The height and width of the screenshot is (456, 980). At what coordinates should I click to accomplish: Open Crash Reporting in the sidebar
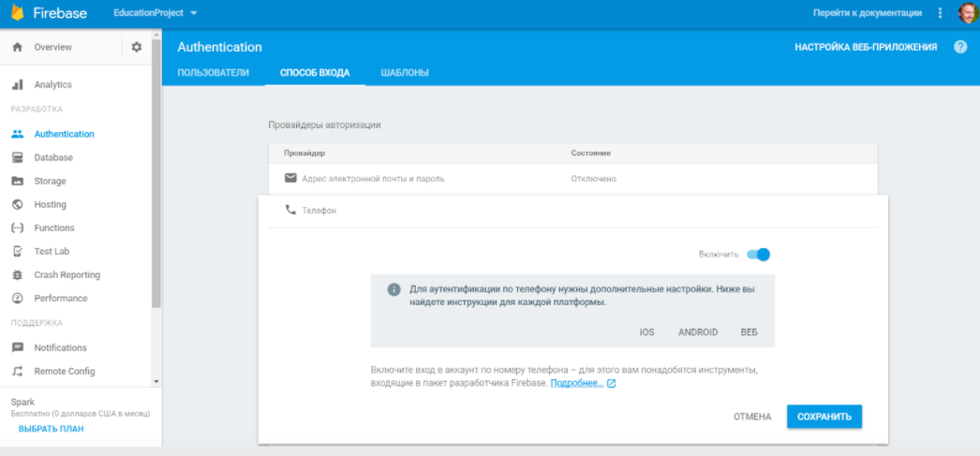click(67, 275)
